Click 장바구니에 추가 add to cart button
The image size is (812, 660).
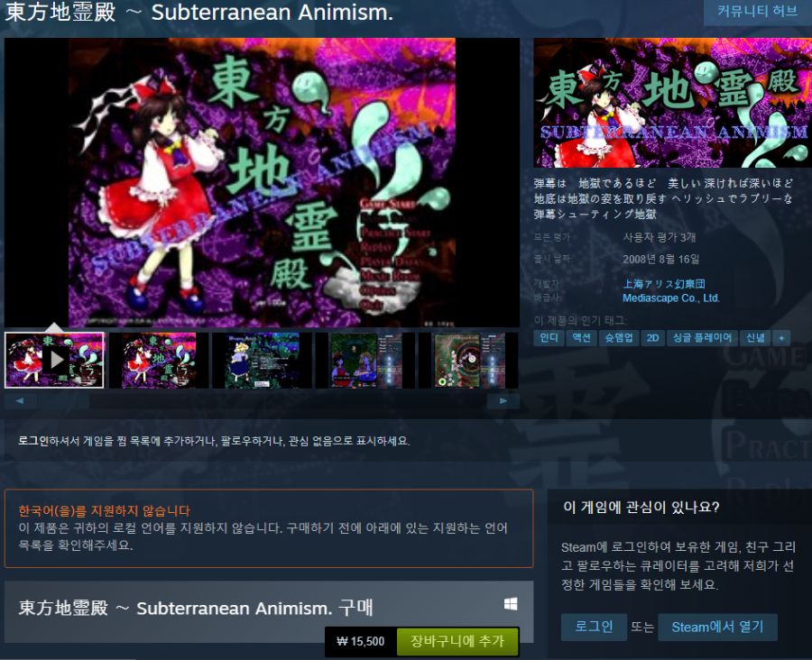click(457, 641)
